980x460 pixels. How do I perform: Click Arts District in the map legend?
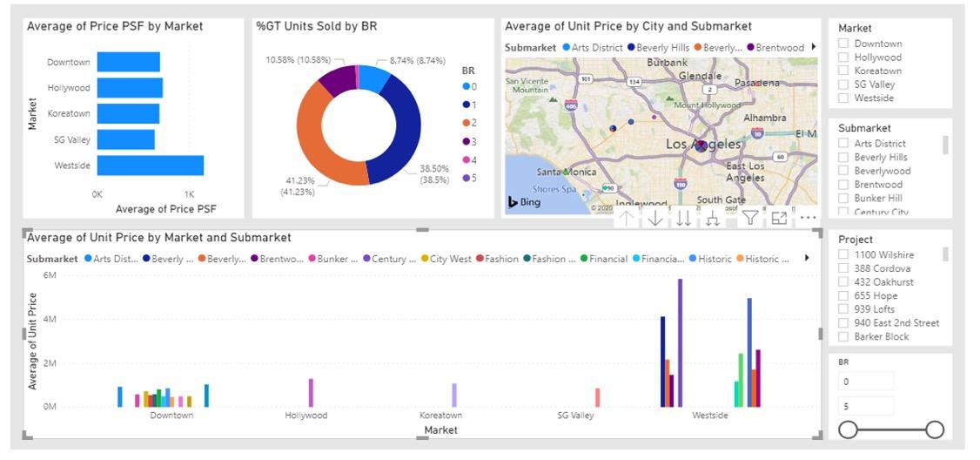pyautogui.click(x=593, y=47)
